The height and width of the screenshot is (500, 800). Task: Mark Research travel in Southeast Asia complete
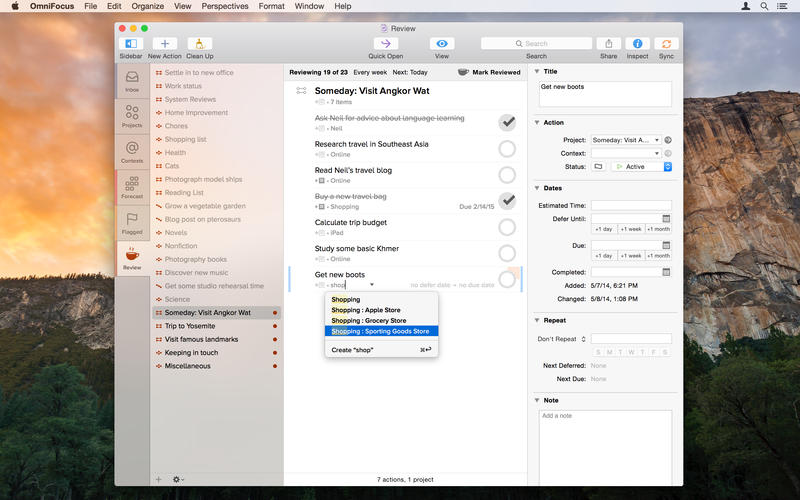(507, 149)
